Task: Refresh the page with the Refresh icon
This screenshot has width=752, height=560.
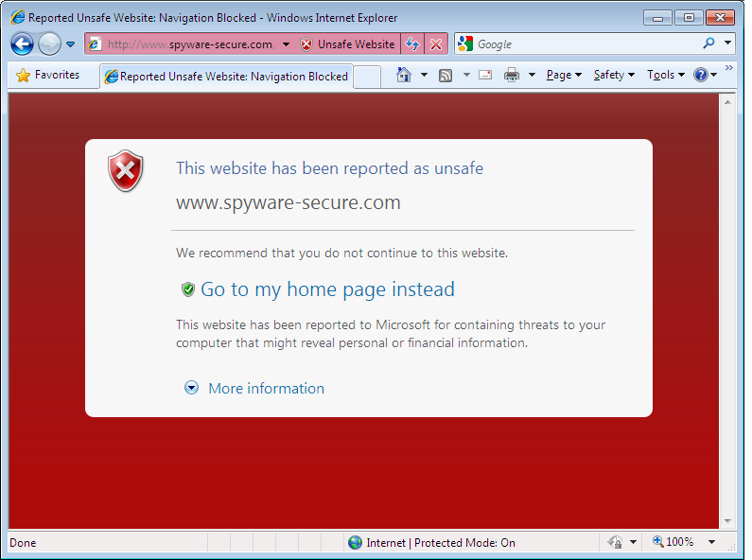Action: [x=412, y=44]
